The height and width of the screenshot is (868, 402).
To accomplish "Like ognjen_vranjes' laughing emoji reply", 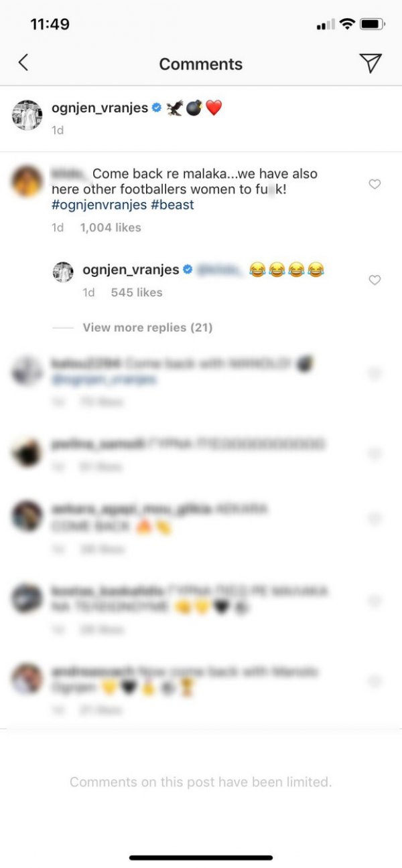I will [375, 280].
